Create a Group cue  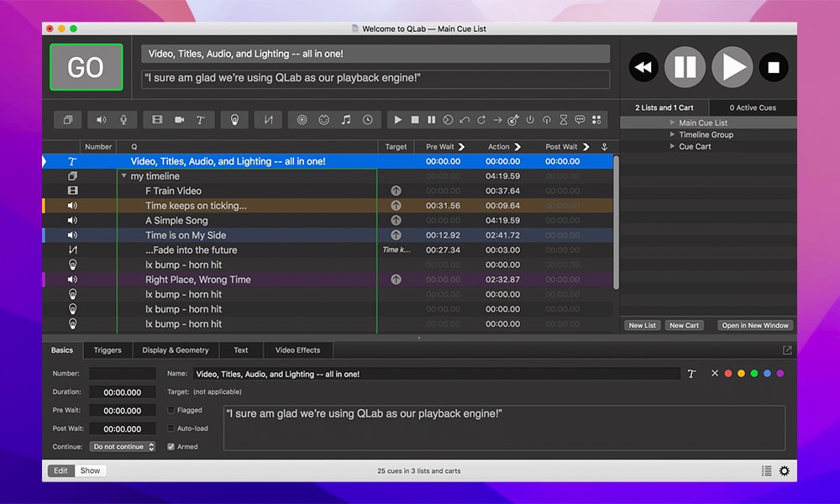[x=67, y=119]
